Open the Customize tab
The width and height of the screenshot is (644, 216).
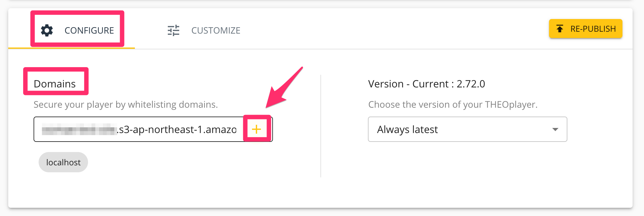pos(216,30)
